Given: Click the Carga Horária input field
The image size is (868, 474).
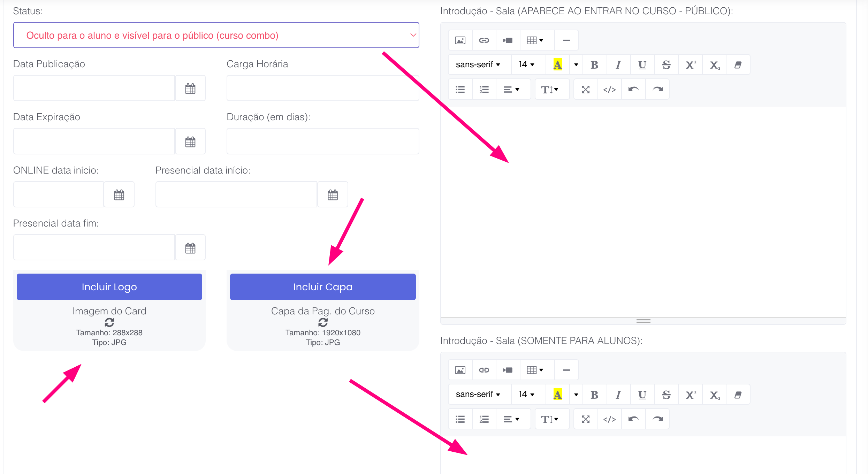Looking at the screenshot, I should click(x=323, y=88).
